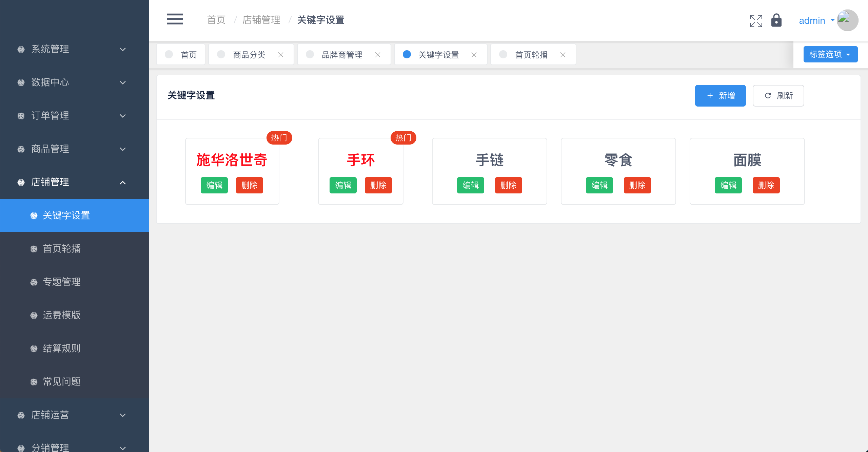
Task: Click the admin avatar image
Action: click(x=847, y=20)
